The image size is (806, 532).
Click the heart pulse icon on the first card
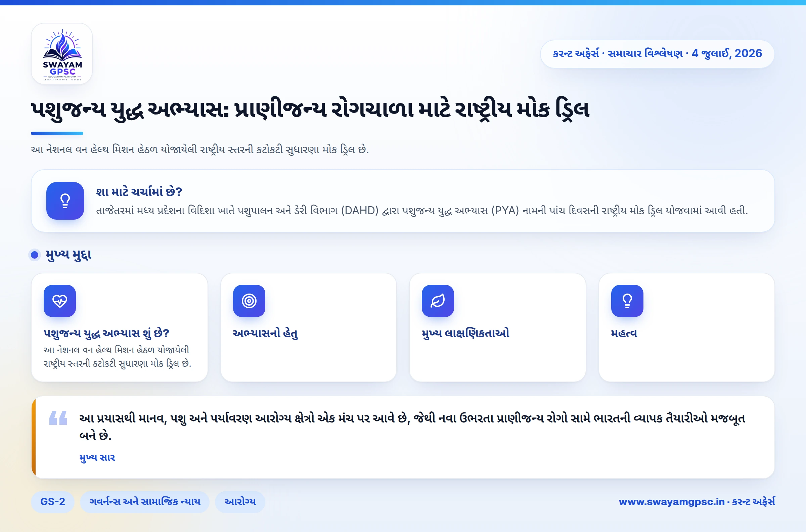[60, 301]
